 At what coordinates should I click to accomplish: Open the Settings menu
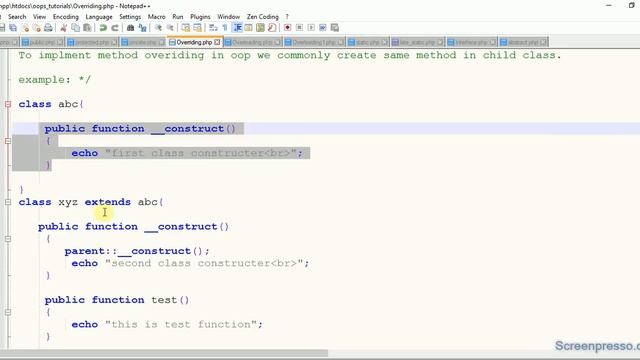[130, 17]
